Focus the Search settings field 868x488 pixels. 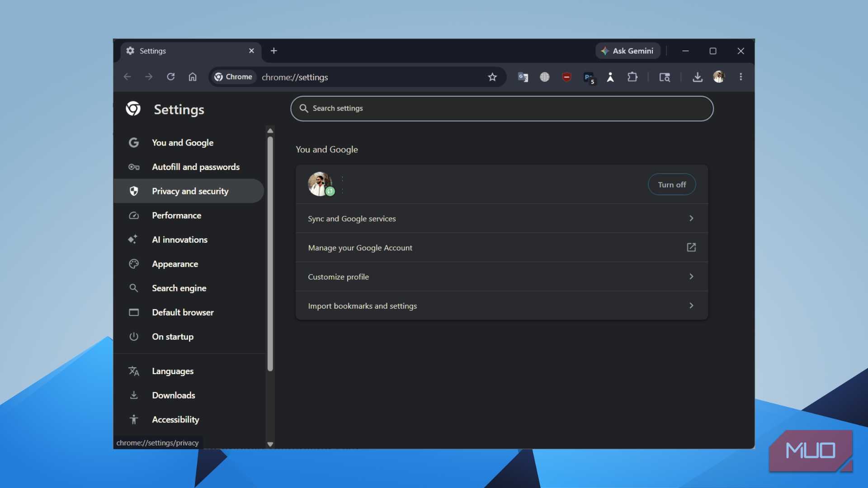pyautogui.click(x=502, y=108)
